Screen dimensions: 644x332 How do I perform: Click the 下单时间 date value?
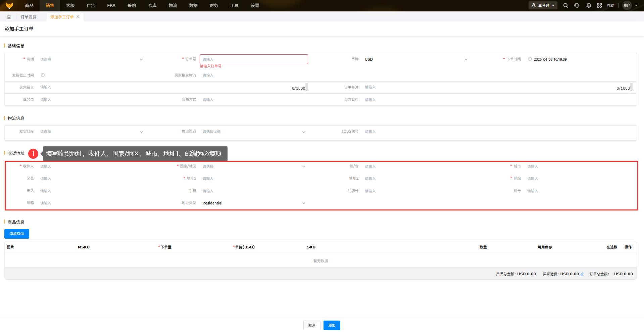point(550,59)
